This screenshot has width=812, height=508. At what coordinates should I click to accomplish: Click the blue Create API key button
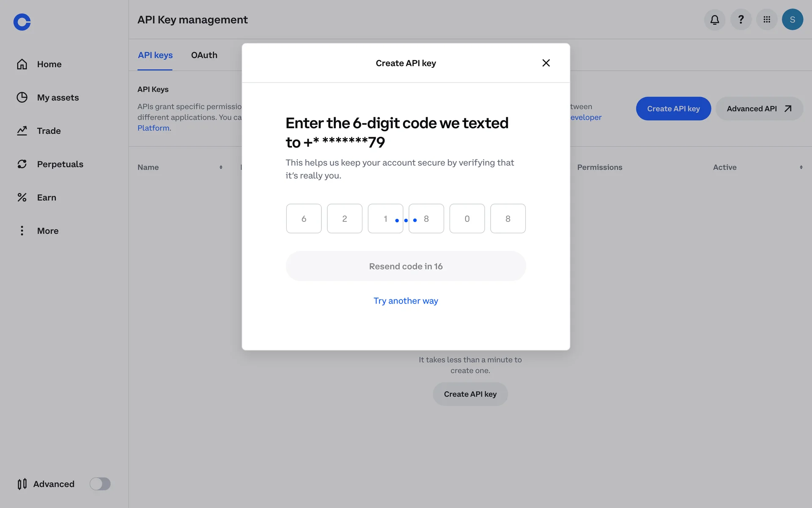pos(673,109)
